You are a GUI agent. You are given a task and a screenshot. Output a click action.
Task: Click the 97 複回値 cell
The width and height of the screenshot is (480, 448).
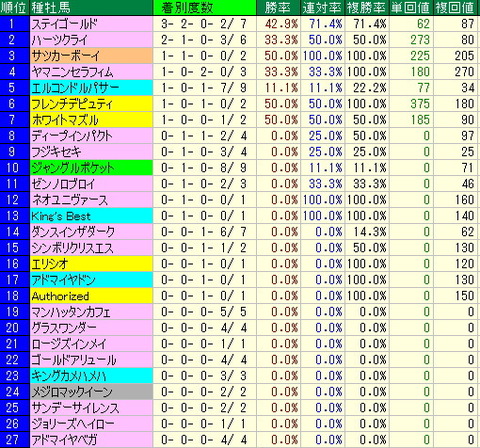coord(455,136)
